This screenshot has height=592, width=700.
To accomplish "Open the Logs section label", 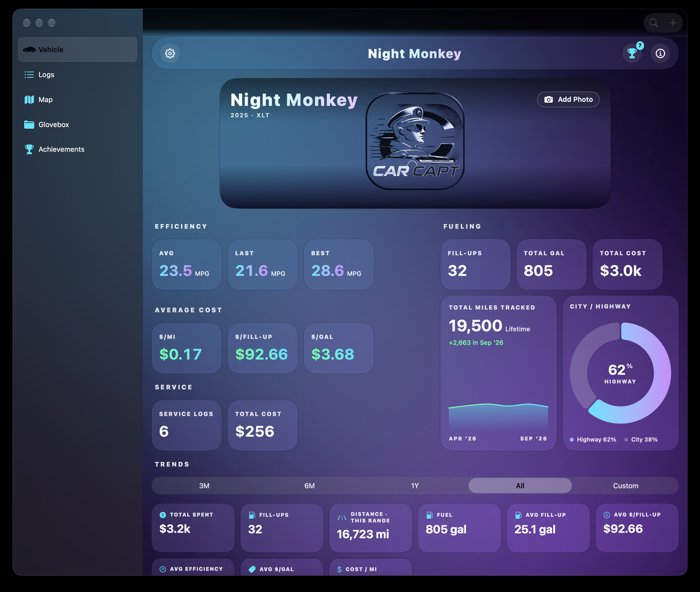I will click(x=46, y=74).
